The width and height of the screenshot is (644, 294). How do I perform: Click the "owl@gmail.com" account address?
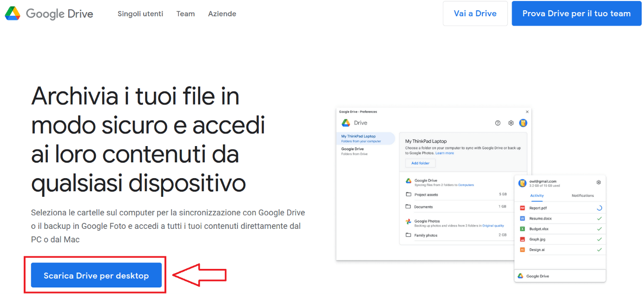[543, 181]
